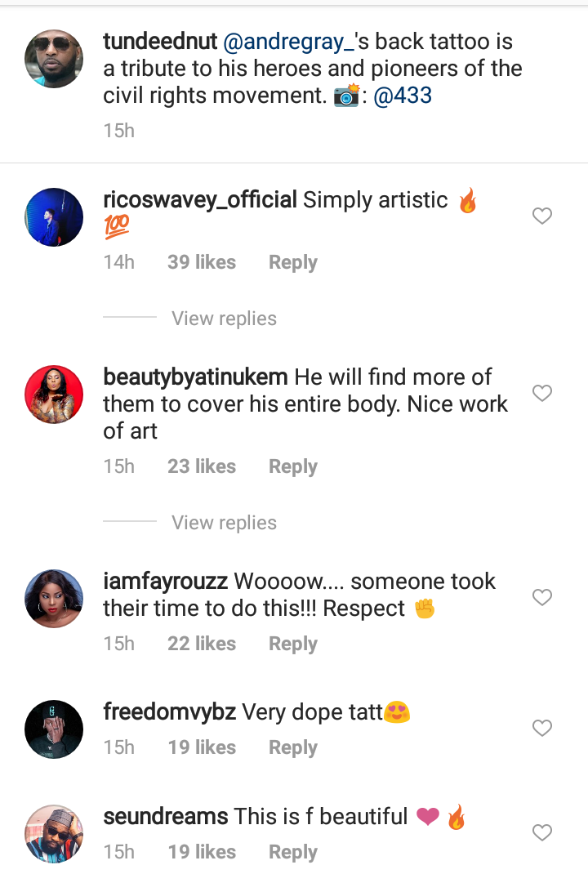
Task: Open freedomvybz's avatar
Action: pyautogui.click(x=54, y=729)
